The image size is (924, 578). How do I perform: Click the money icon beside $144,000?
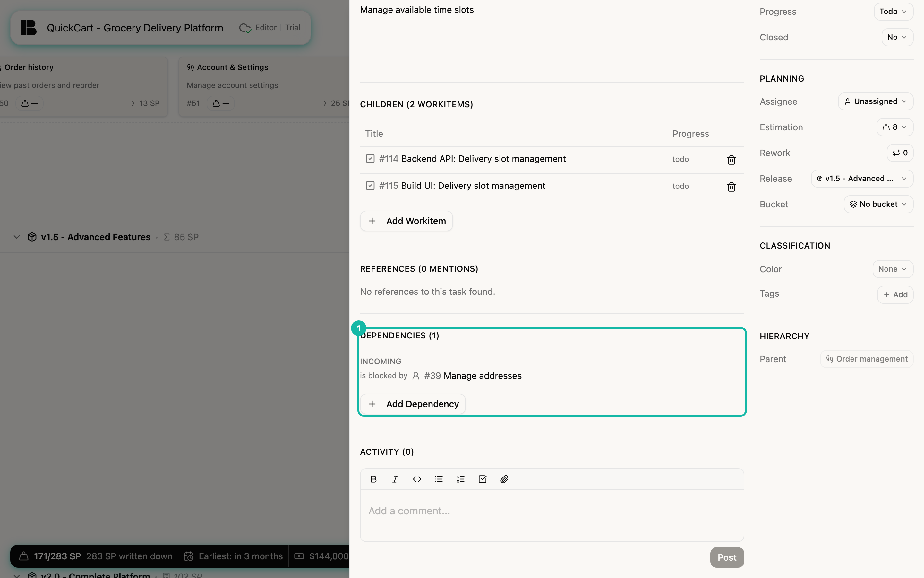(x=299, y=556)
